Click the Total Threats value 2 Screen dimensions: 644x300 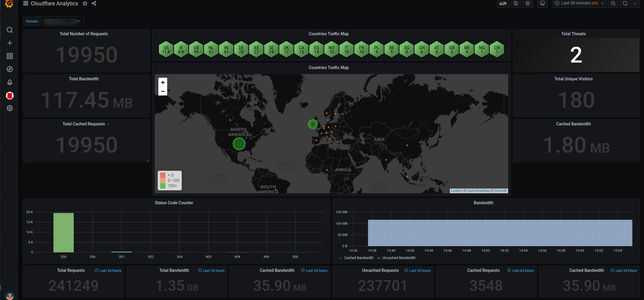[x=576, y=55]
